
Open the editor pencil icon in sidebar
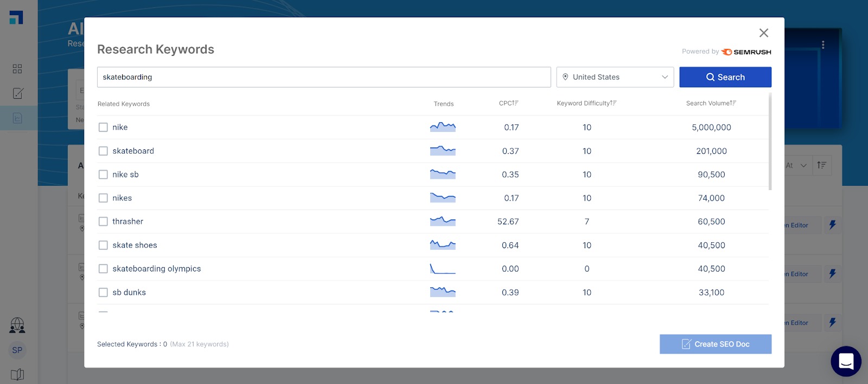(17, 93)
